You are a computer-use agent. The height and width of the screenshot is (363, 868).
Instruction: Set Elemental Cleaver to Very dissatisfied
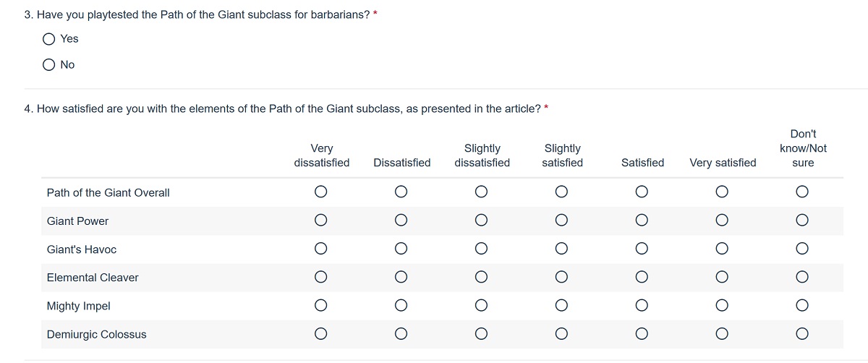pos(321,277)
